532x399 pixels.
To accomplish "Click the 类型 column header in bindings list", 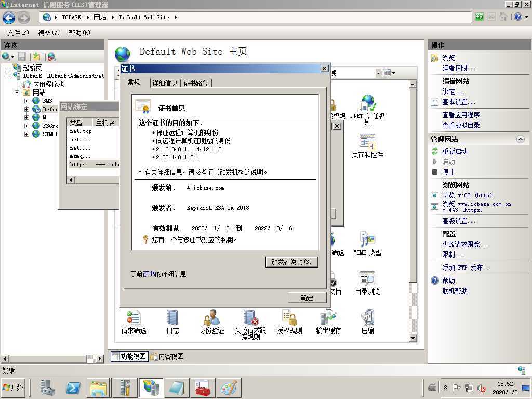I will 79,123.
